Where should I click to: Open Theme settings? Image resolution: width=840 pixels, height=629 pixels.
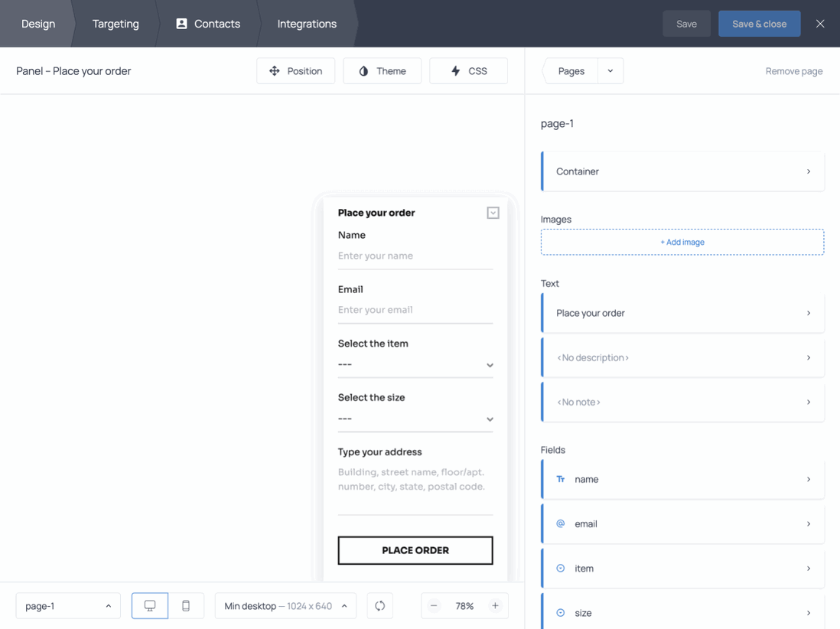click(x=382, y=71)
